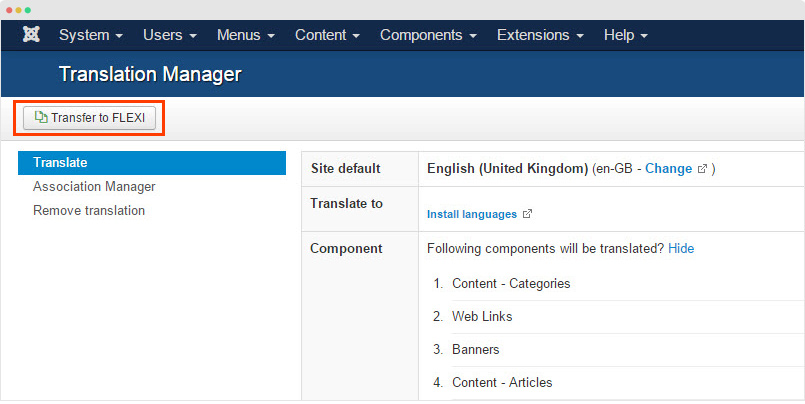
Task: Hide the components list
Action: 681,248
